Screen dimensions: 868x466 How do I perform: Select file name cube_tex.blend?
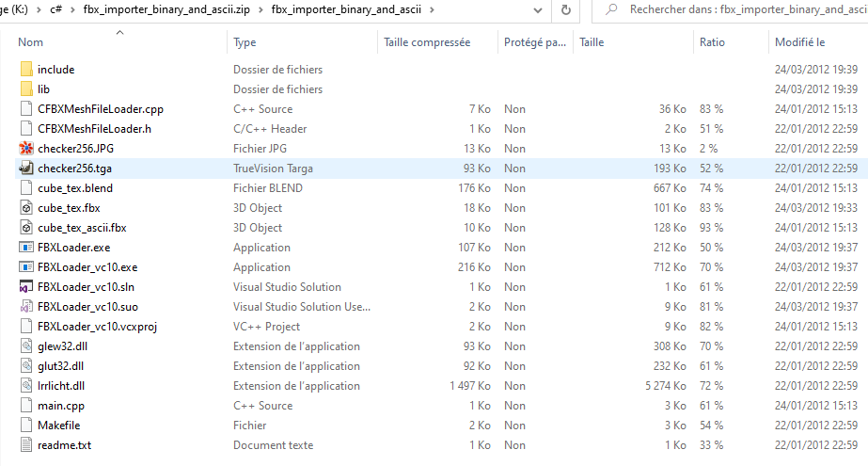75,188
